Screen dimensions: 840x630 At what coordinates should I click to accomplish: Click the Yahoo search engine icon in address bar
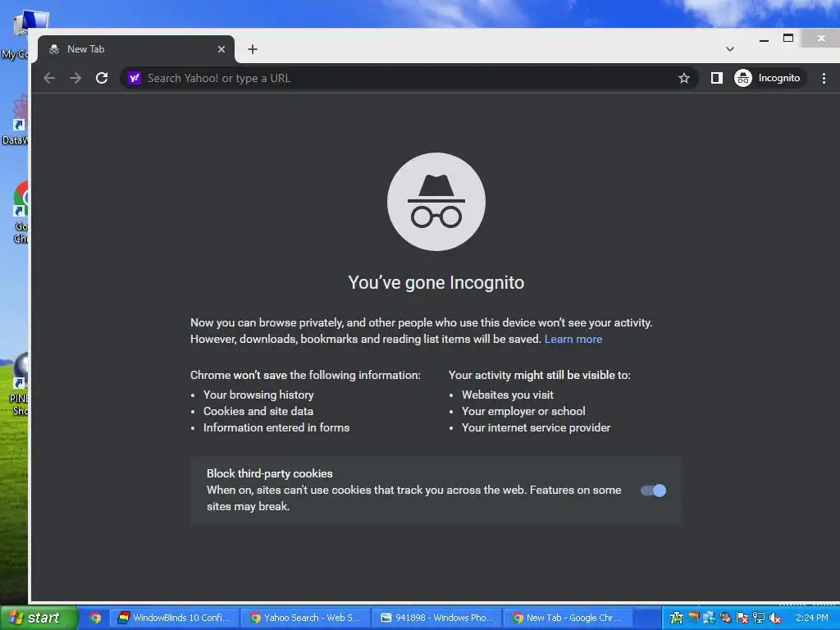click(135, 78)
